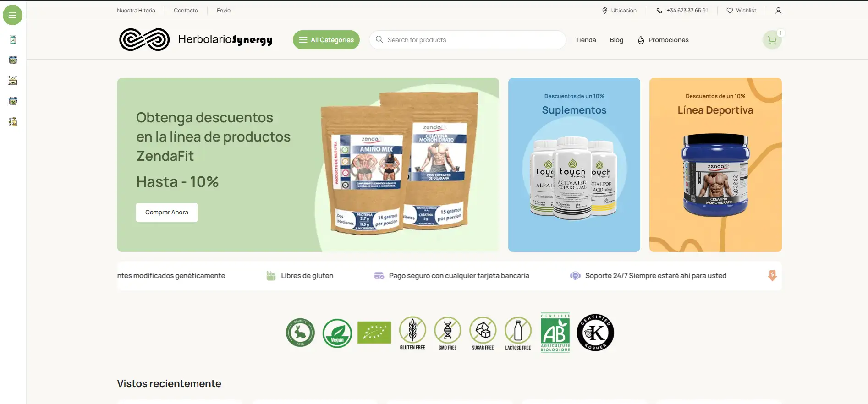Click the Certified Kosher badge
Viewport: 868px width, 404px height.
click(x=595, y=333)
